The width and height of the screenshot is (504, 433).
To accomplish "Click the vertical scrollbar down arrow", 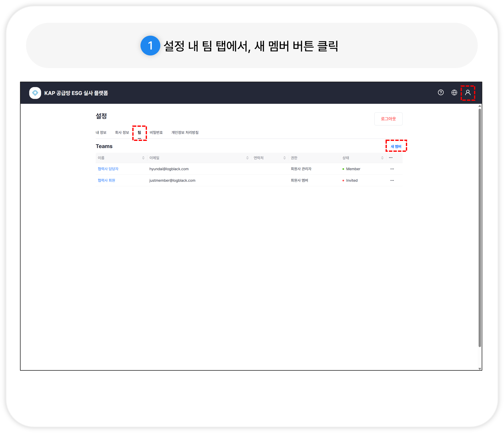I will click(x=479, y=369).
